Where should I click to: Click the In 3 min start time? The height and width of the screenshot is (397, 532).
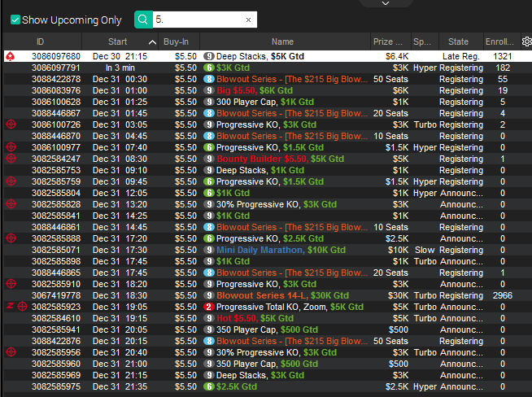tap(120, 68)
